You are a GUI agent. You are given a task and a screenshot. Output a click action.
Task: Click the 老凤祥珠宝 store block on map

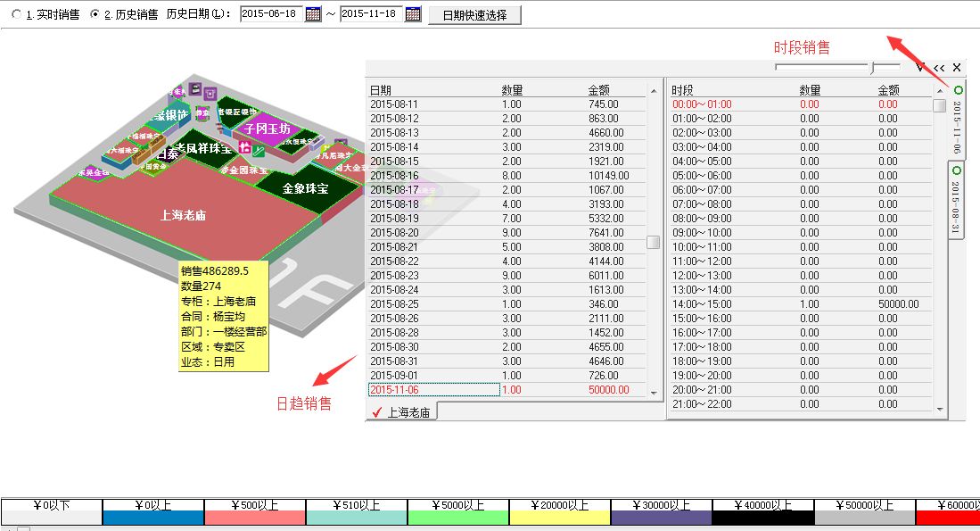point(203,147)
